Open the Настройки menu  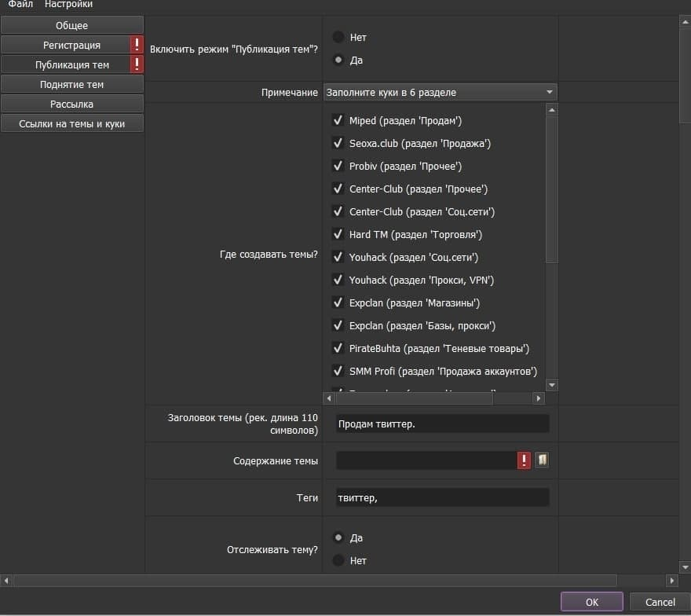[x=68, y=5]
